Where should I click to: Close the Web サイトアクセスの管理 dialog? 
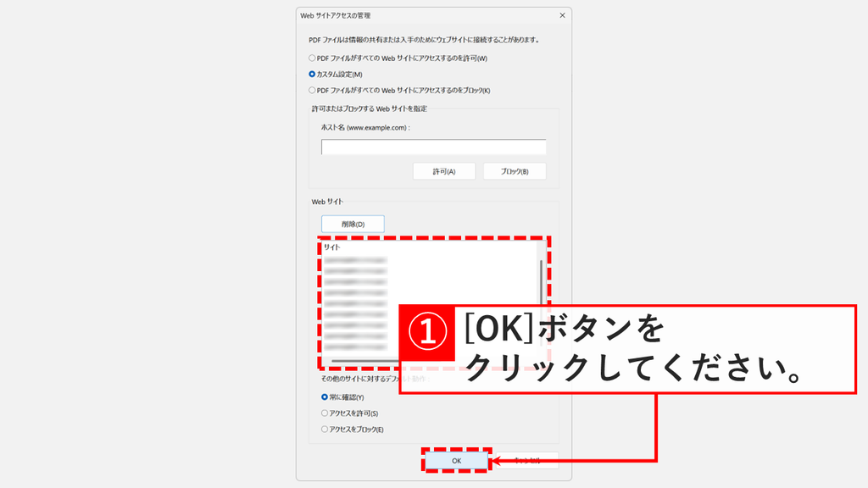[x=562, y=15]
